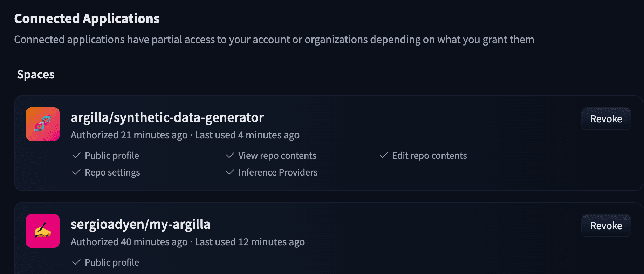Click the View repo contents permission label

click(278, 156)
